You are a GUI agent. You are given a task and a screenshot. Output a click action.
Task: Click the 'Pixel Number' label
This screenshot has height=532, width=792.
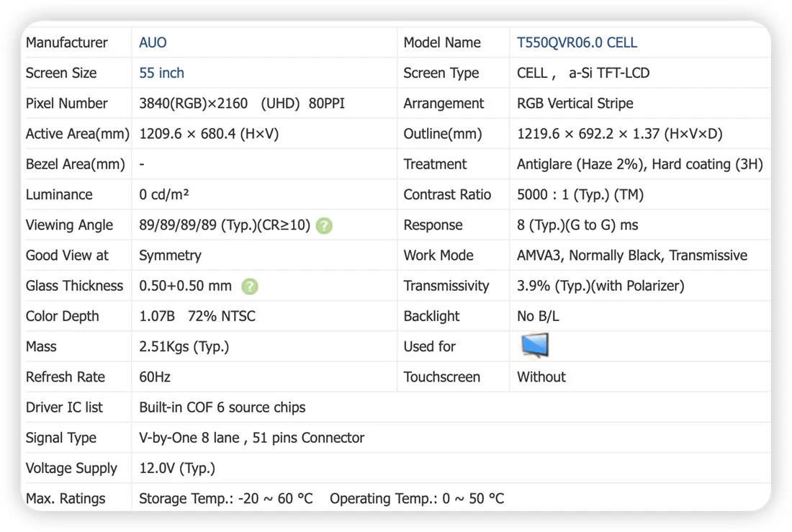click(67, 103)
